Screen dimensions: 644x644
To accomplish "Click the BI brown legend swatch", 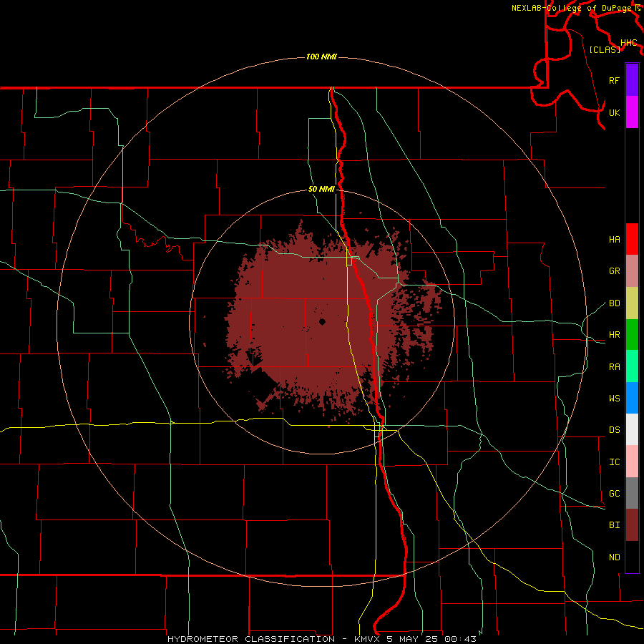I will pos(632,525).
